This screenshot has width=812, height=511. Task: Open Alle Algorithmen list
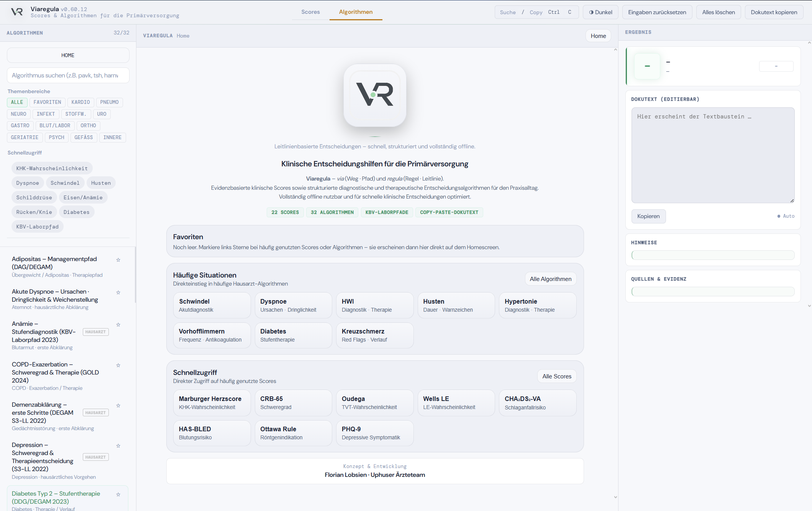[550, 279]
